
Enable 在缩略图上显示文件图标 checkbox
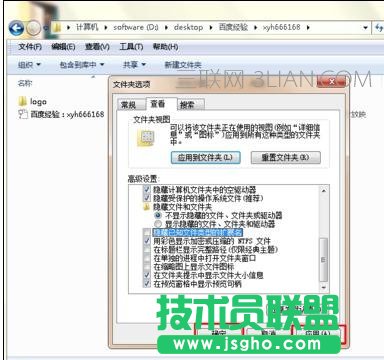click(x=147, y=267)
